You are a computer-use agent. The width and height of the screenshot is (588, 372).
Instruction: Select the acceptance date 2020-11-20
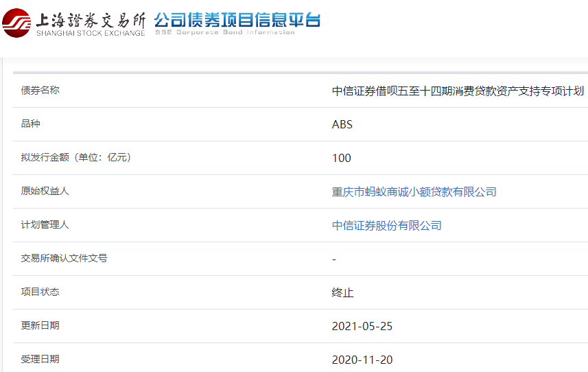coord(362,360)
